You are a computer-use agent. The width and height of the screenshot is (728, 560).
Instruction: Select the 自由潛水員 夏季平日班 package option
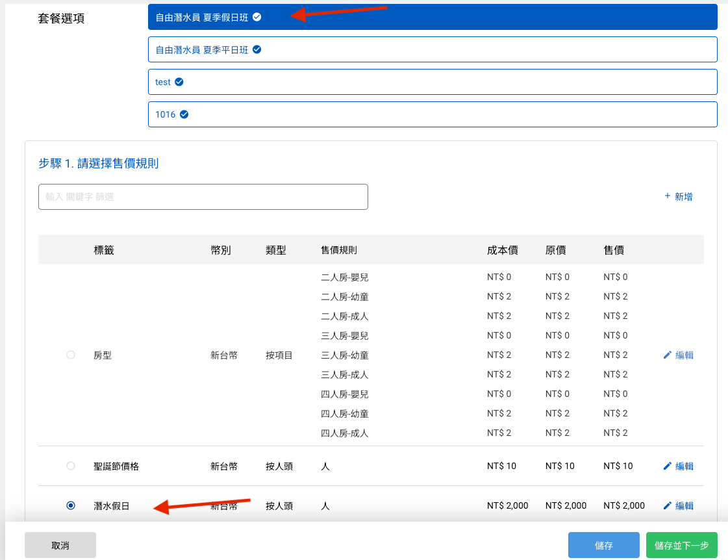pos(433,49)
